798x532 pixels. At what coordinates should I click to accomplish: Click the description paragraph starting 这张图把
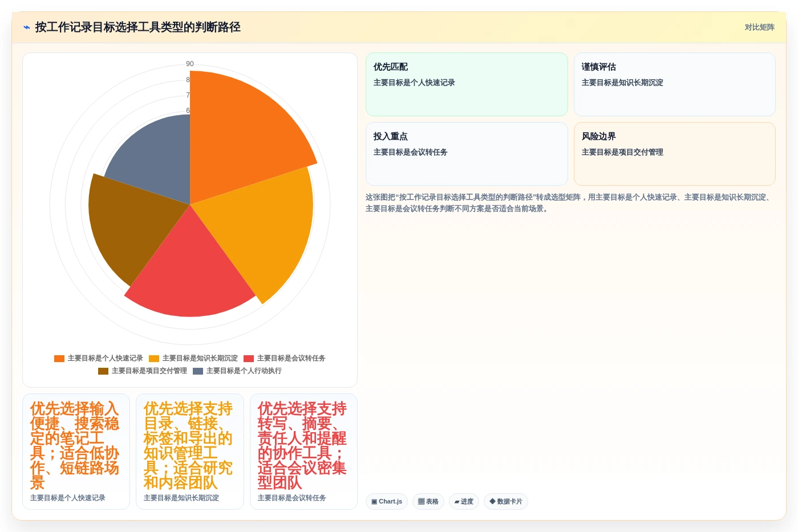tap(570, 203)
